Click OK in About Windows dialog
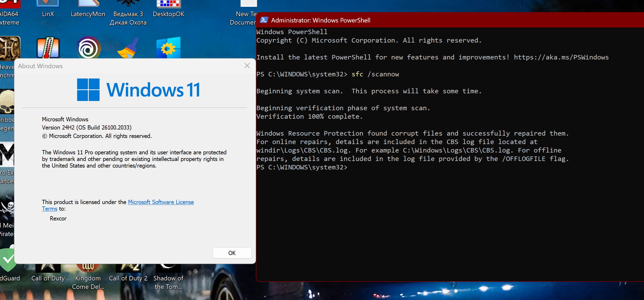 pos(232,253)
